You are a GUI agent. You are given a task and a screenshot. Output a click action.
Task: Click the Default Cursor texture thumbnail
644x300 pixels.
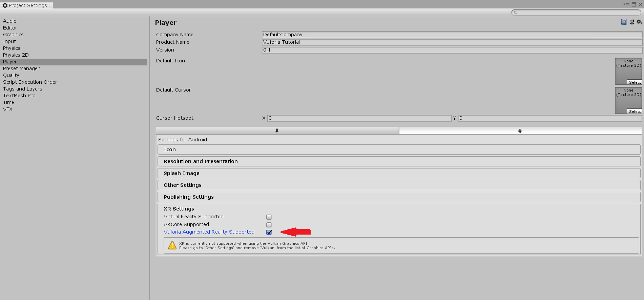[629, 101]
